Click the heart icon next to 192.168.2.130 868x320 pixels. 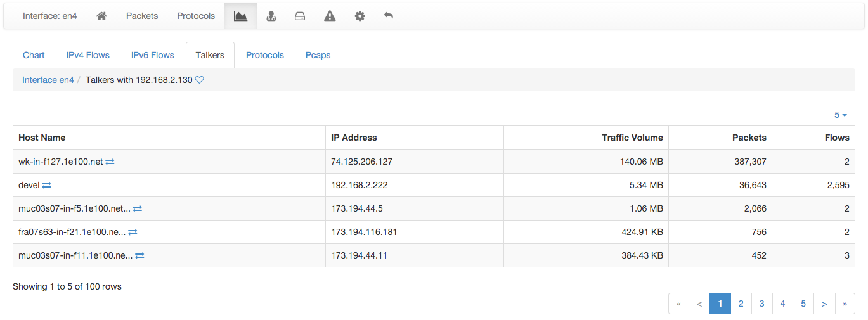[x=199, y=80]
